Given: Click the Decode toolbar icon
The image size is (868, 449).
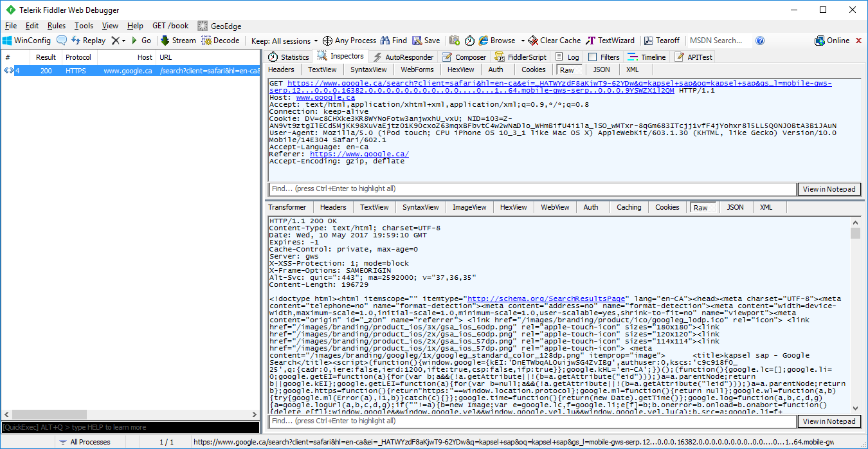Looking at the screenshot, I should pyautogui.click(x=221, y=40).
